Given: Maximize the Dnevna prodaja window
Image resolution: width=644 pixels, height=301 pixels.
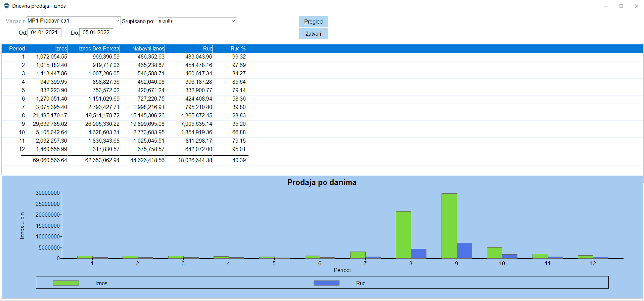Looking at the screenshot, I should click(x=621, y=6).
